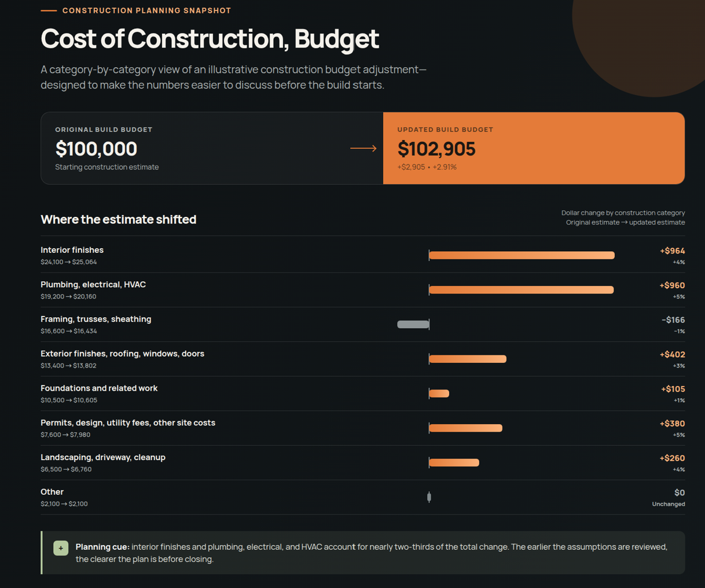Click the $0 change value
This screenshot has width=705, height=588.
(680, 493)
